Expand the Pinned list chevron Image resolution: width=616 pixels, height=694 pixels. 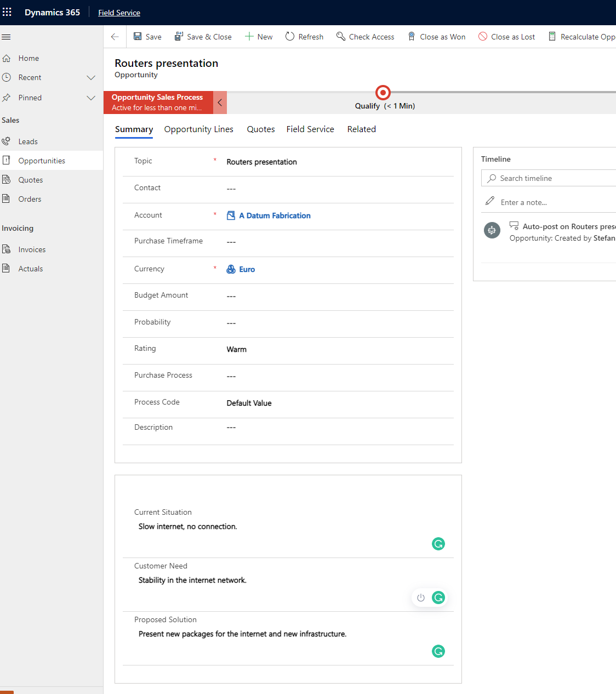tap(91, 98)
